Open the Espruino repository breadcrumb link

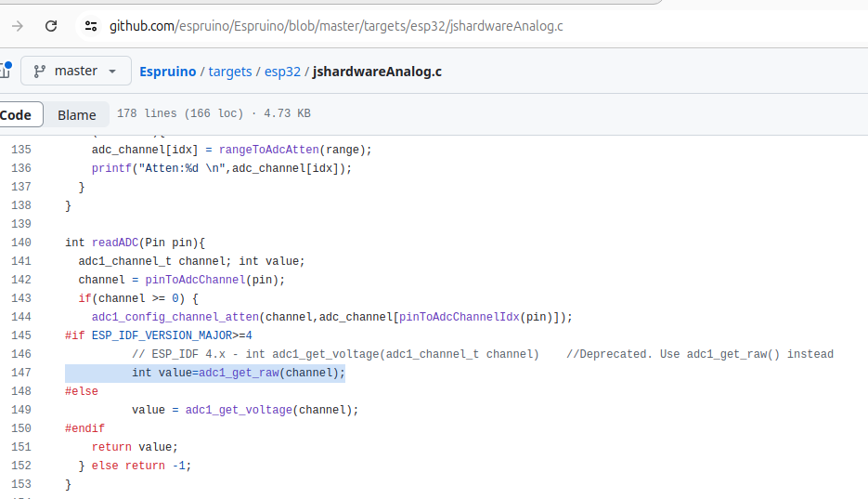click(x=168, y=72)
